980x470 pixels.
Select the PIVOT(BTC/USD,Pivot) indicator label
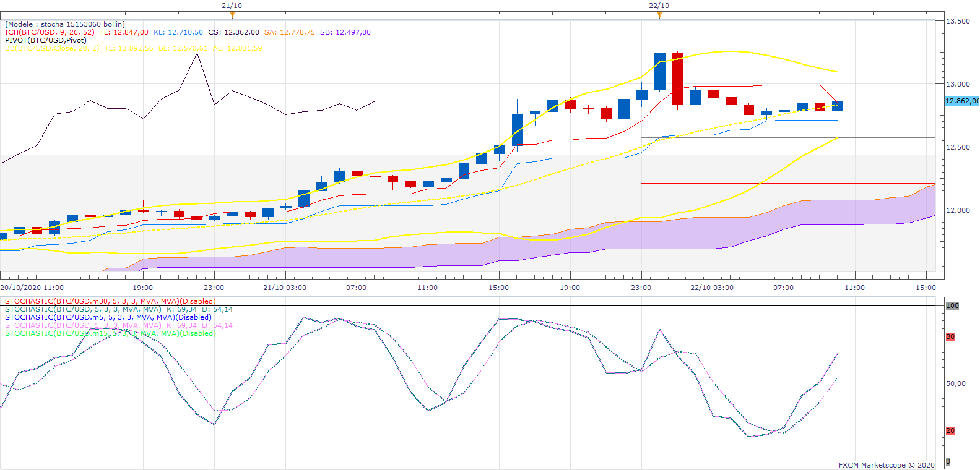click(x=46, y=40)
